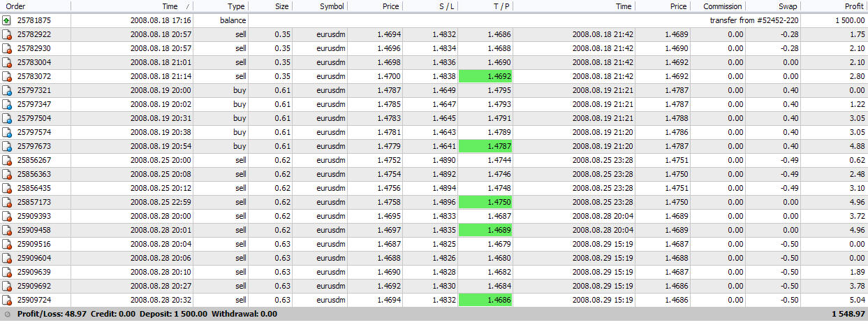Click the profit value 4.88
Viewport: 868px width, 325px height.
pos(858,146)
